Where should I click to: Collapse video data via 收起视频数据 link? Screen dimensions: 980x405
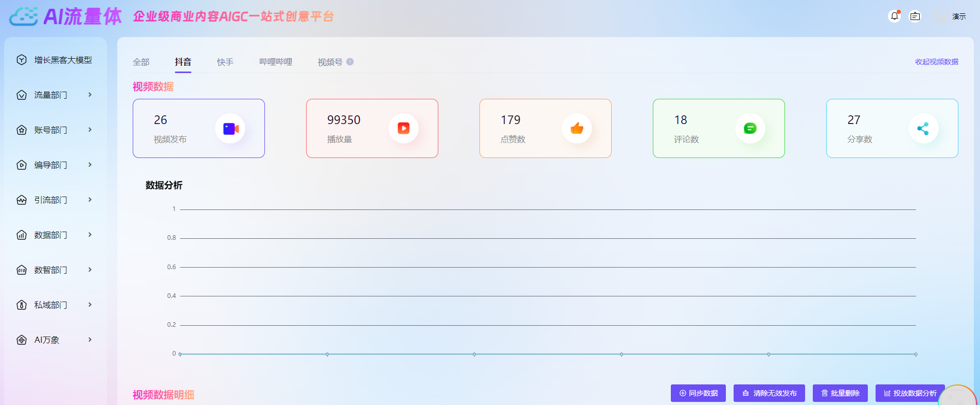click(936, 62)
